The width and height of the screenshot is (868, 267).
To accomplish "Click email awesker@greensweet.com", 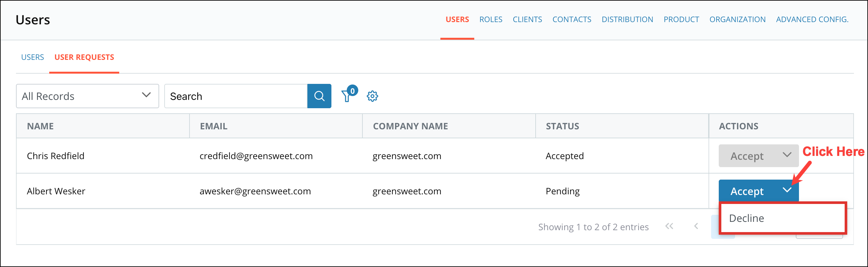I will pyautogui.click(x=255, y=191).
